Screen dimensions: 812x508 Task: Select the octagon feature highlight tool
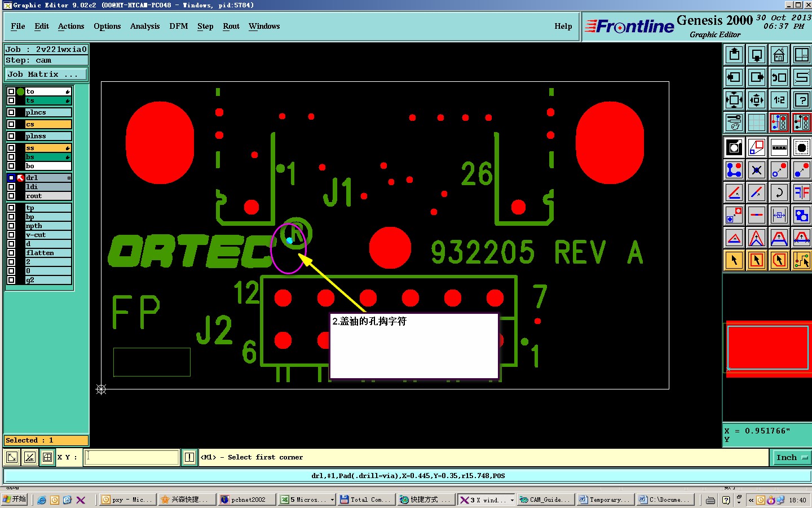(x=801, y=148)
